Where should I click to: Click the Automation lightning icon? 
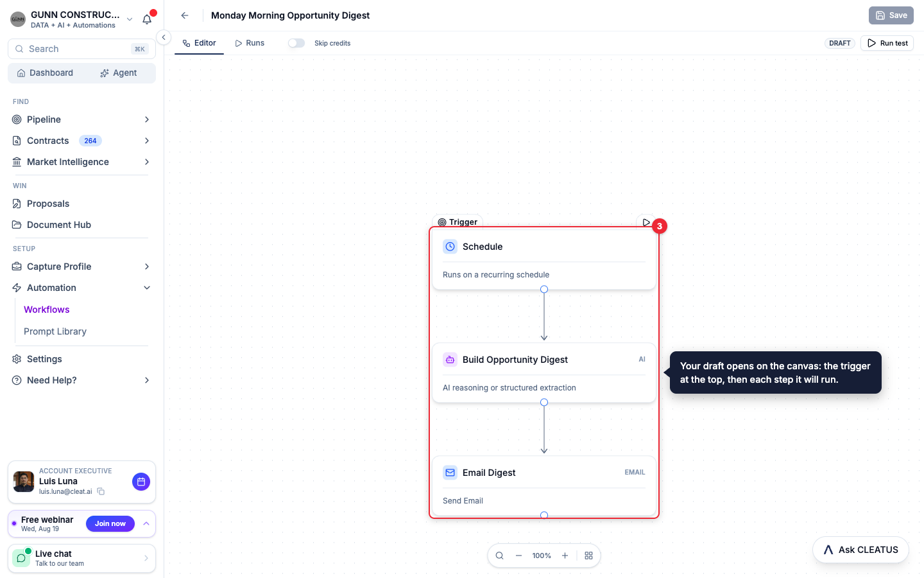tap(17, 288)
